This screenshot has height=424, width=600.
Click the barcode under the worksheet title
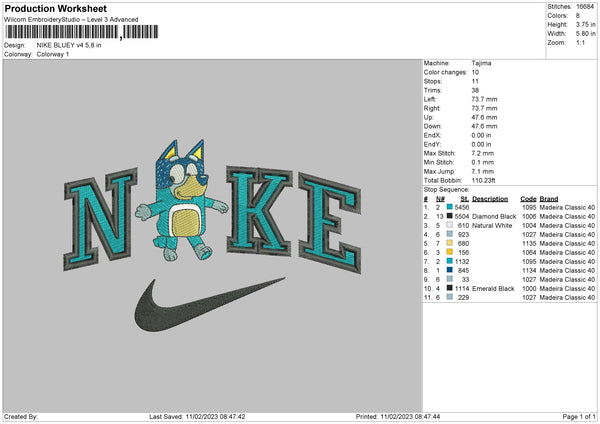pos(82,32)
